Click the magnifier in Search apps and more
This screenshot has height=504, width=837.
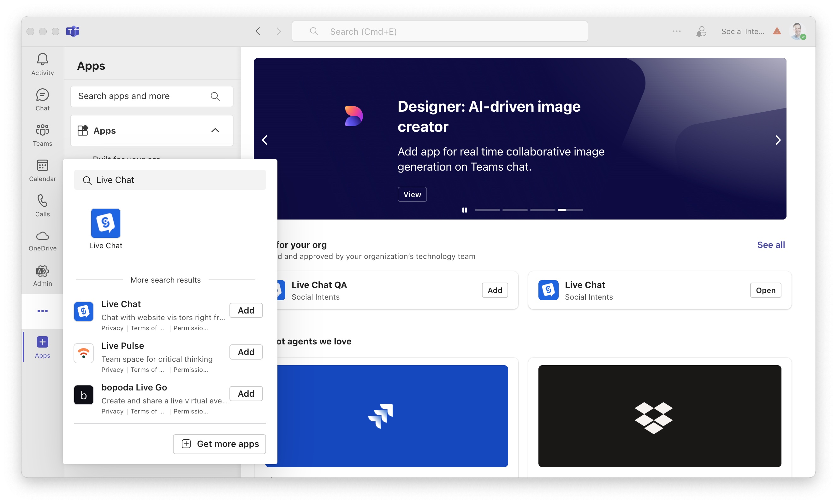pyautogui.click(x=215, y=97)
